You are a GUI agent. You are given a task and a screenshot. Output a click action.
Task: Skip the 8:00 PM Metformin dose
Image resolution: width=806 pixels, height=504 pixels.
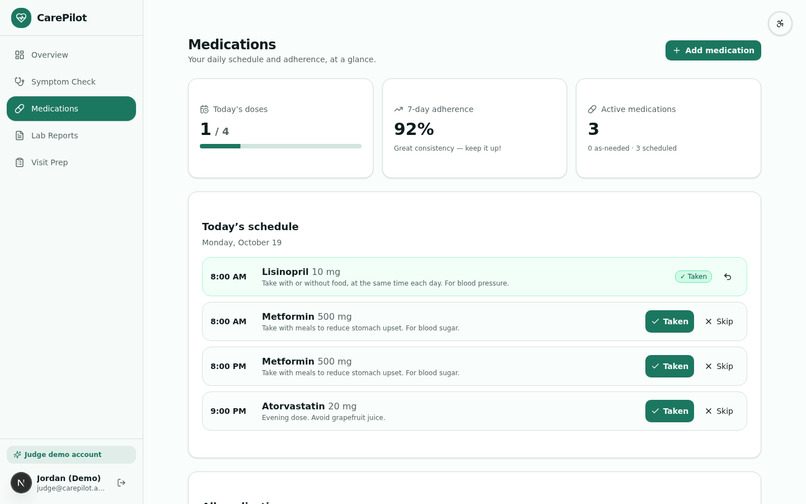[x=719, y=366]
